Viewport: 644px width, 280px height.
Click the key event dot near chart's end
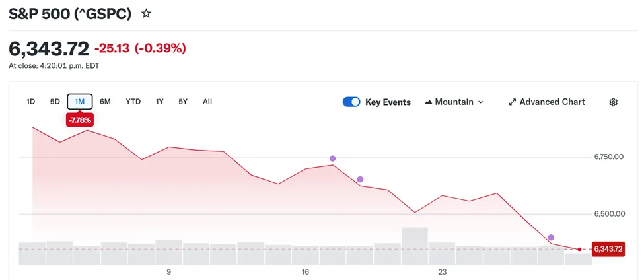tap(551, 238)
